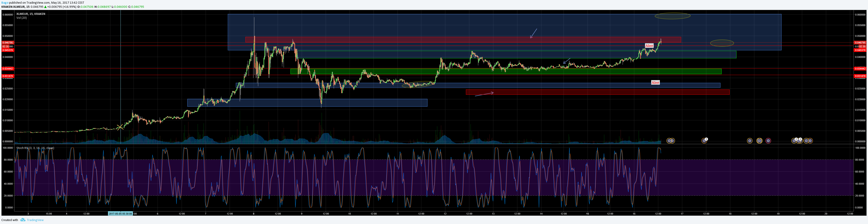This screenshot has width=868, height=224.
Task: Click the lower Alert label above the red zone
Action: (x=655, y=83)
